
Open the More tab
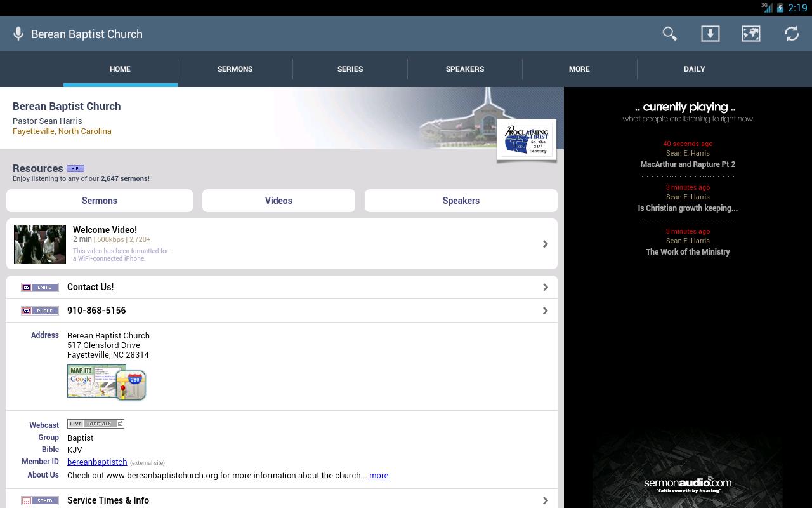click(579, 69)
